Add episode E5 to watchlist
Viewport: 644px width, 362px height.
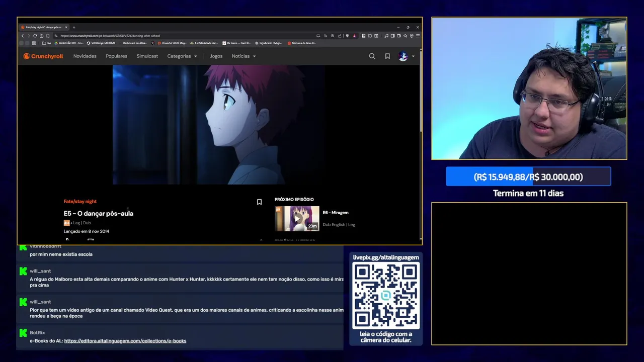pyautogui.click(x=259, y=202)
